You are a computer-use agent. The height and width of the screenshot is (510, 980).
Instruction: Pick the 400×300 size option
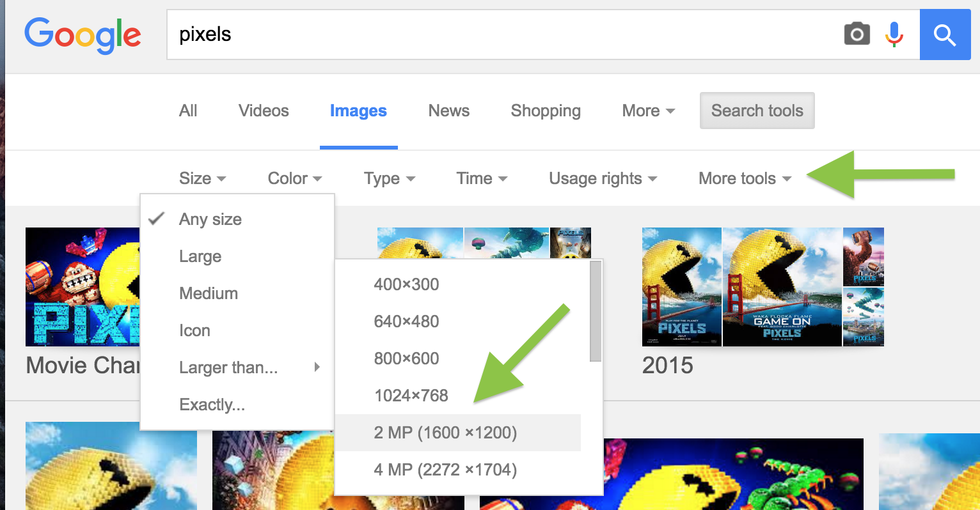458,284
